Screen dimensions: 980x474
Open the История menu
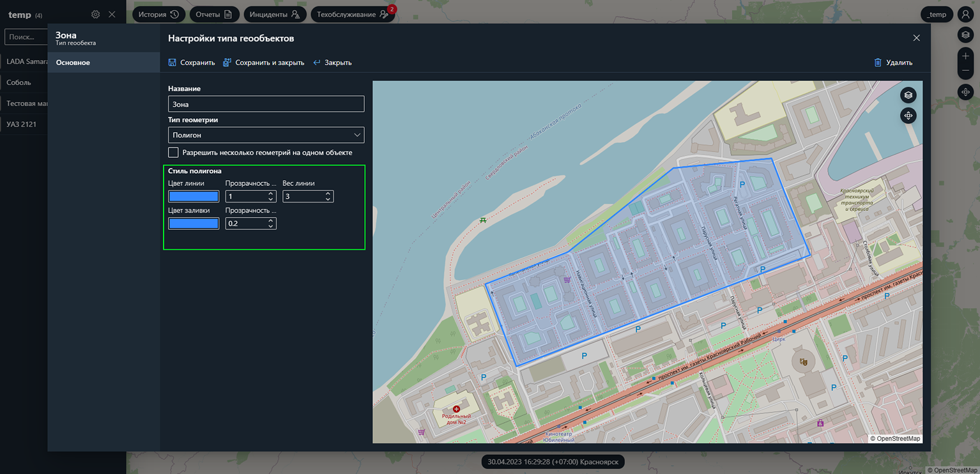coord(158,14)
